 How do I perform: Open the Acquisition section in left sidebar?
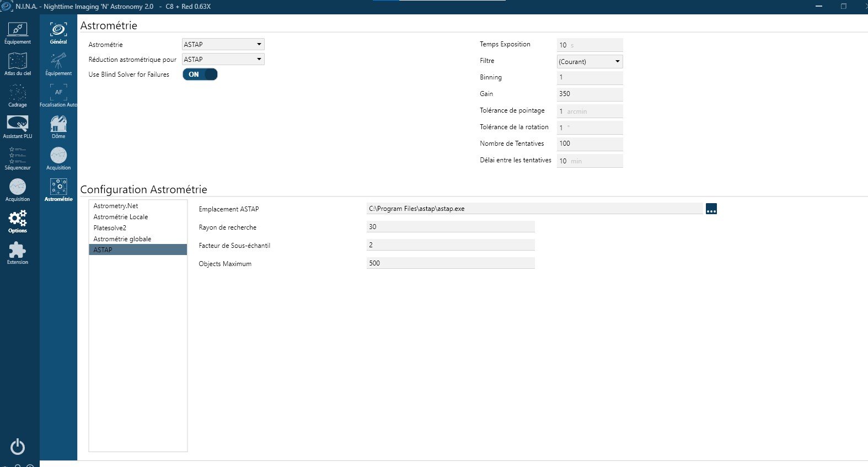pos(18,190)
